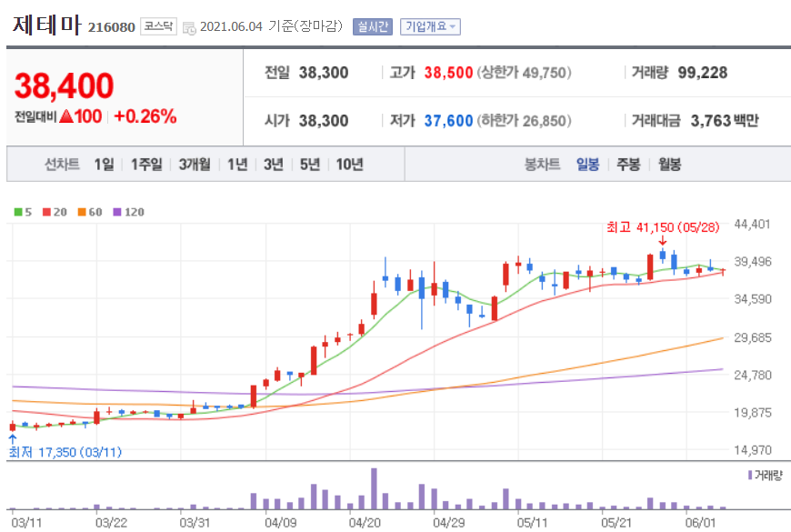The height and width of the screenshot is (532, 791).
Task: Click the 전일 value 38,300
Action: click(324, 73)
